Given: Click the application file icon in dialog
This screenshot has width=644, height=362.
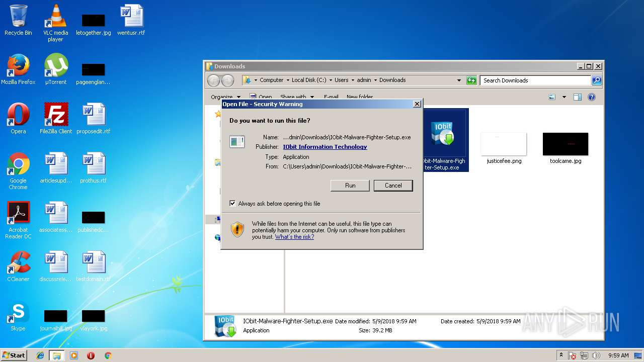Looking at the screenshot, I should coord(237,142).
